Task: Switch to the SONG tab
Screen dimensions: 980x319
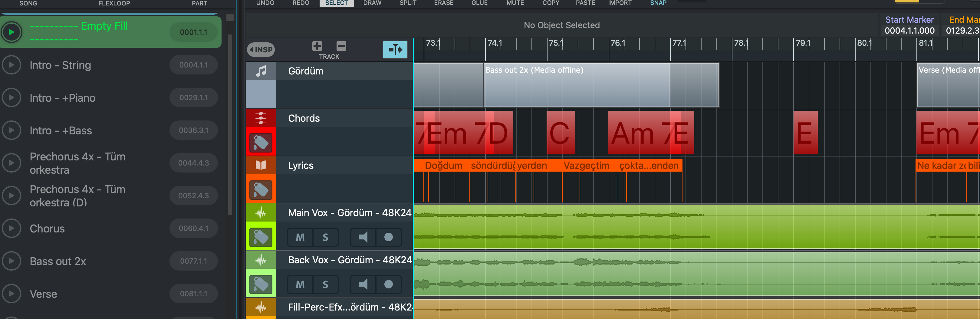Action: 28,3
